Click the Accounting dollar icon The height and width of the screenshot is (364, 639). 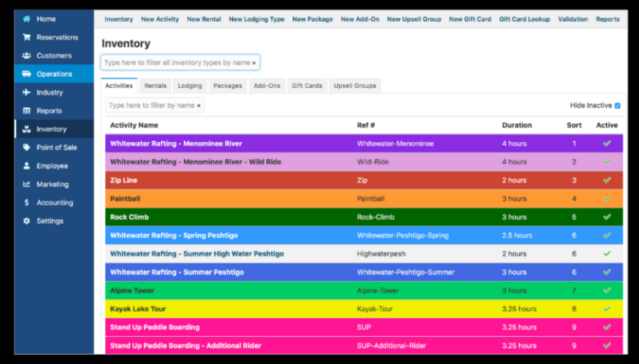click(x=26, y=203)
